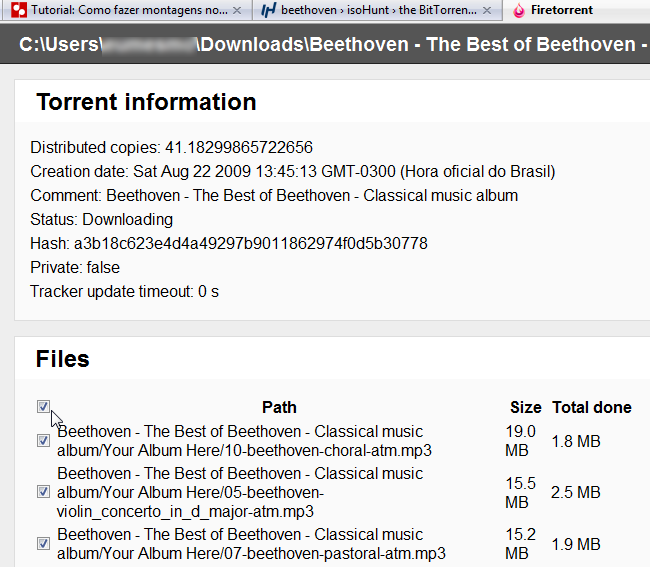Click the 07-beethoven-pastoral-atm.mp3 file path

point(251,544)
